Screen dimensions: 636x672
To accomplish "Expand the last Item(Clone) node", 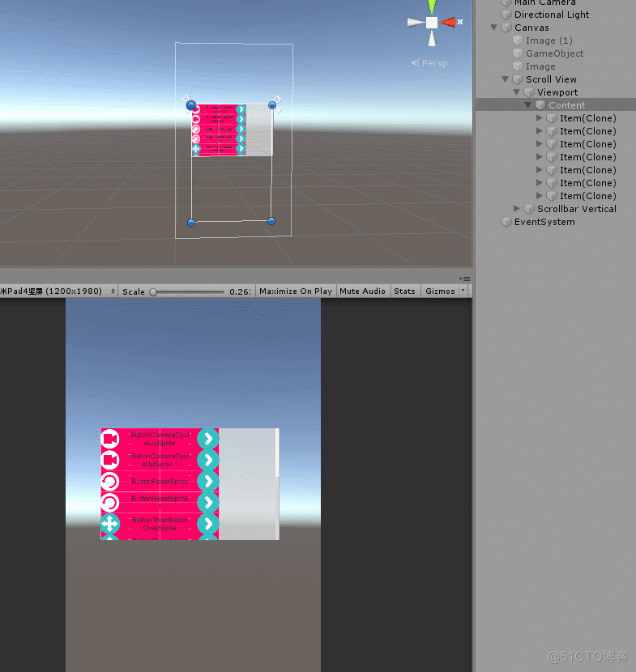I will [x=540, y=195].
